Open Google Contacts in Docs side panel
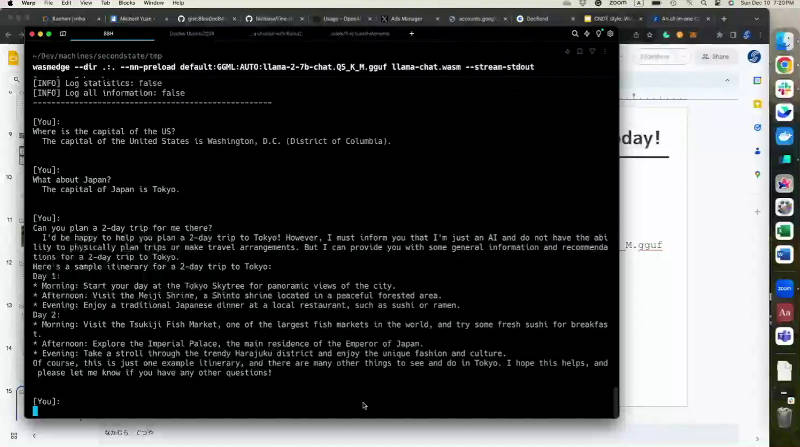 758,151
